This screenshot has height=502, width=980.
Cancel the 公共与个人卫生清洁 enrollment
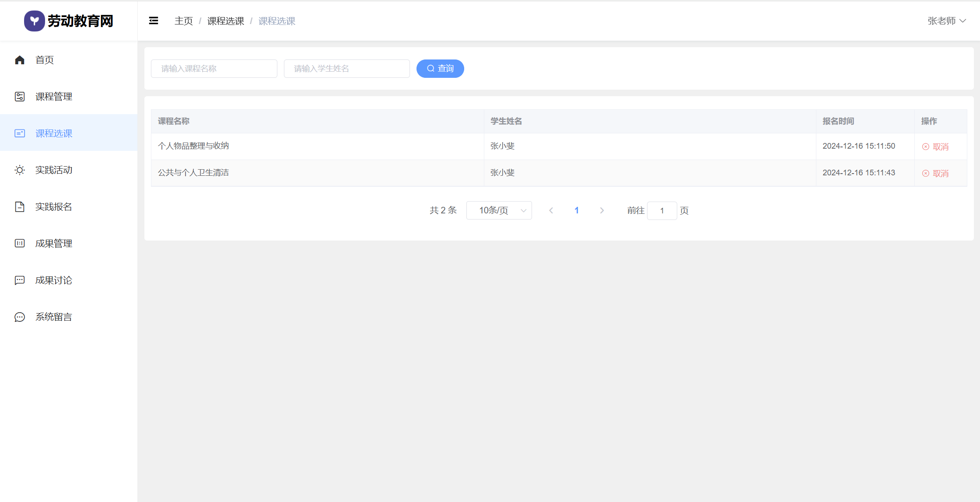tap(935, 174)
